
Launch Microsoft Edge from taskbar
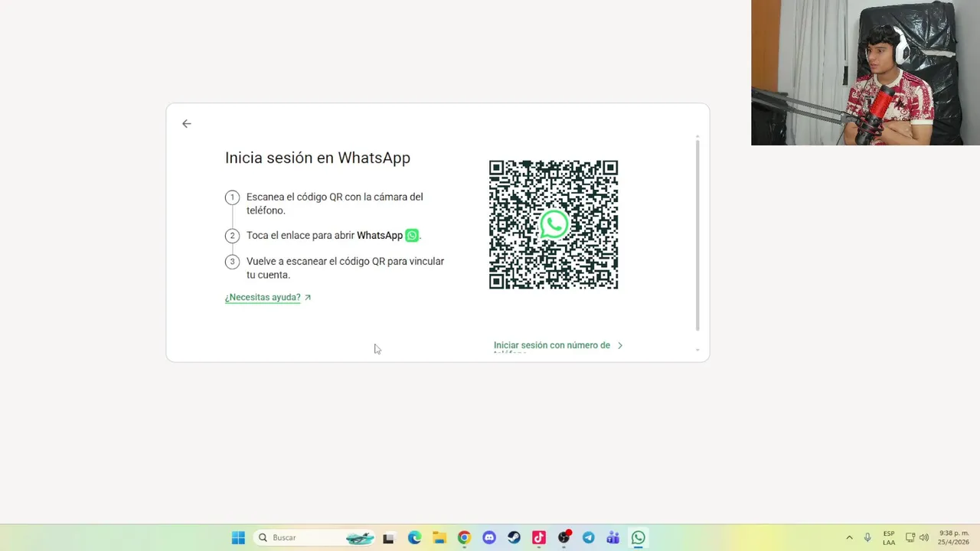[414, 538]
